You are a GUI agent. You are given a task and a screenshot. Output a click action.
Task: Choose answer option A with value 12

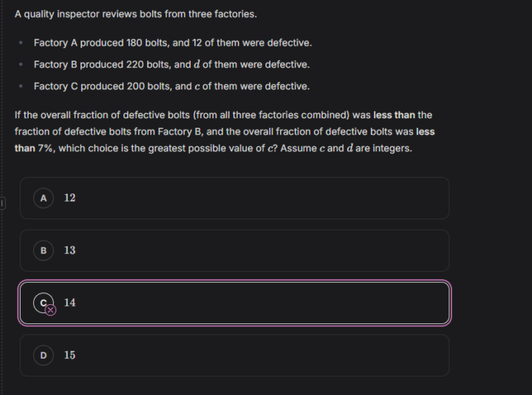pyautogui.click(x=235, y=198)
